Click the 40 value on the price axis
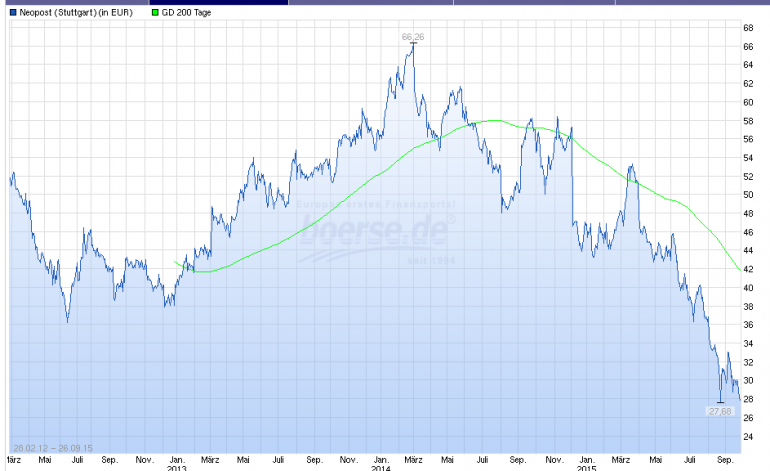This screenshot has width=770, height=471. point(748,288)
